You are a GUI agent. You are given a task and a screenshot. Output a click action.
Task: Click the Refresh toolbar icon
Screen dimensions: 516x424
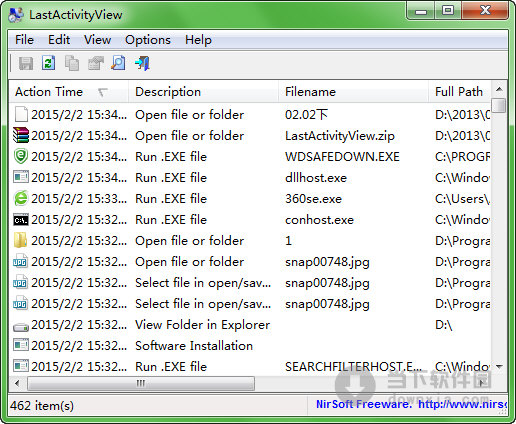[49, 63]
